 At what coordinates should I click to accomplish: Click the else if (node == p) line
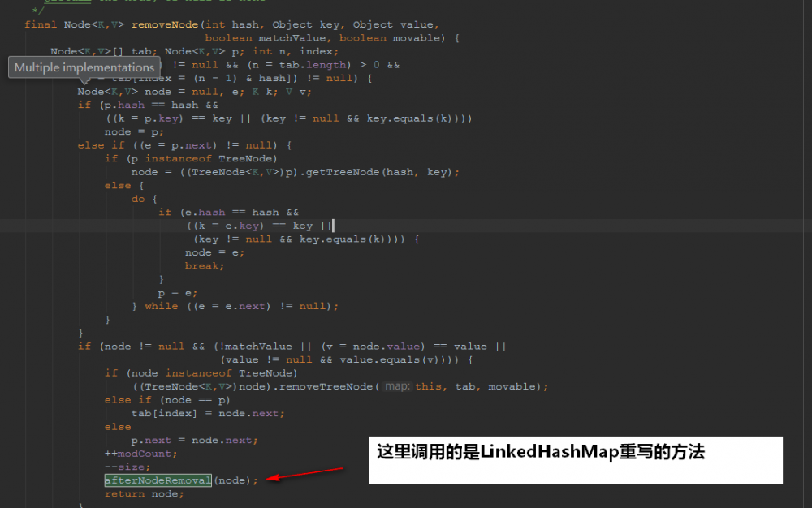[167, 400]
